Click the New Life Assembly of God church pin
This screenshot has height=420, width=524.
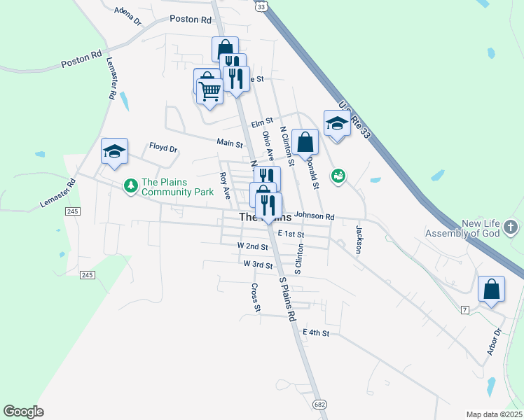coord(511,227)
